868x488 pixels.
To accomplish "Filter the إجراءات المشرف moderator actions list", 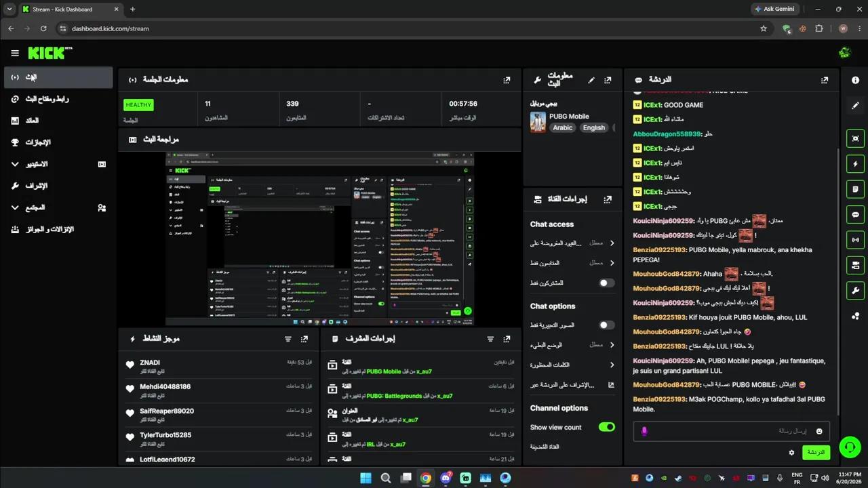I will coord(490,339).
